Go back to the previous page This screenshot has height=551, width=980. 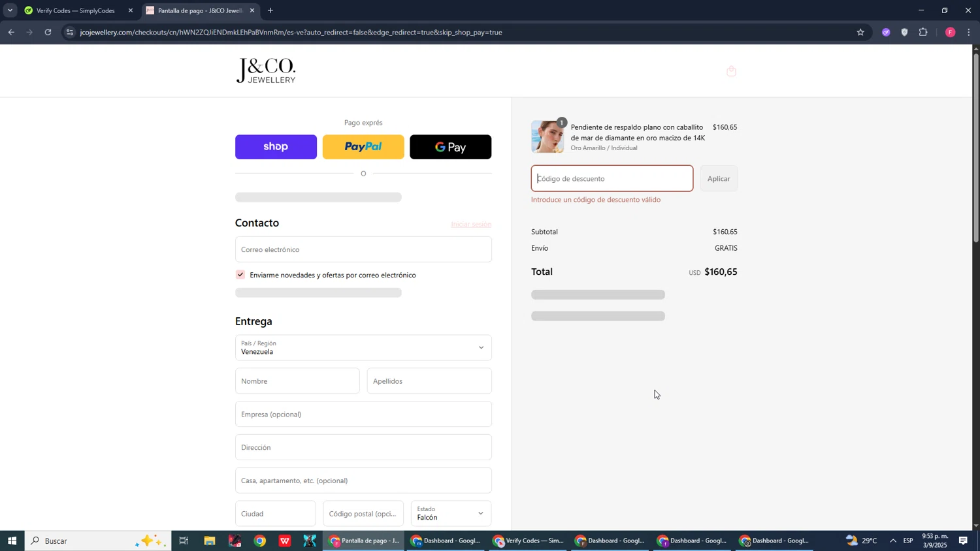pos(11,32)
